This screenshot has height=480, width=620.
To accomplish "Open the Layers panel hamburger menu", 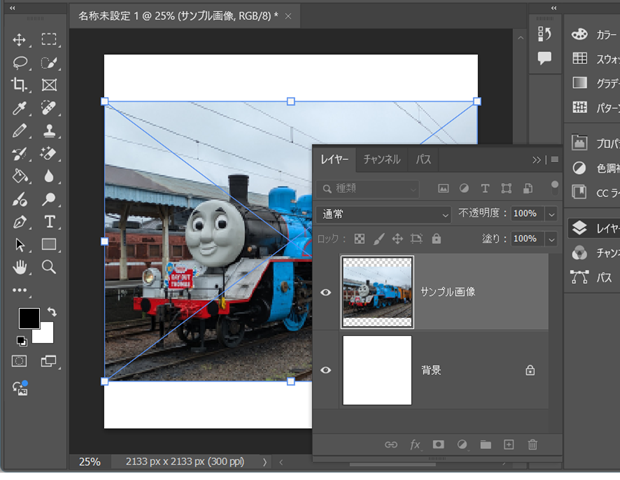I will (x=555, y=159).
